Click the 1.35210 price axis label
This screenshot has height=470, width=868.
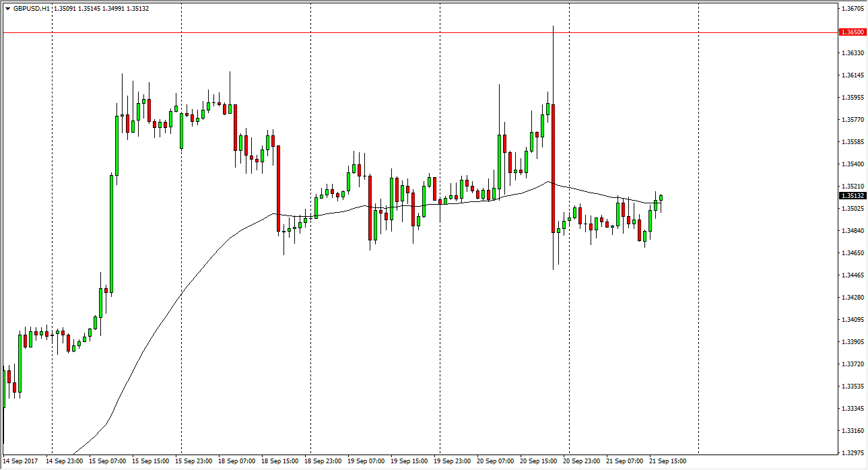pos(853,186)
